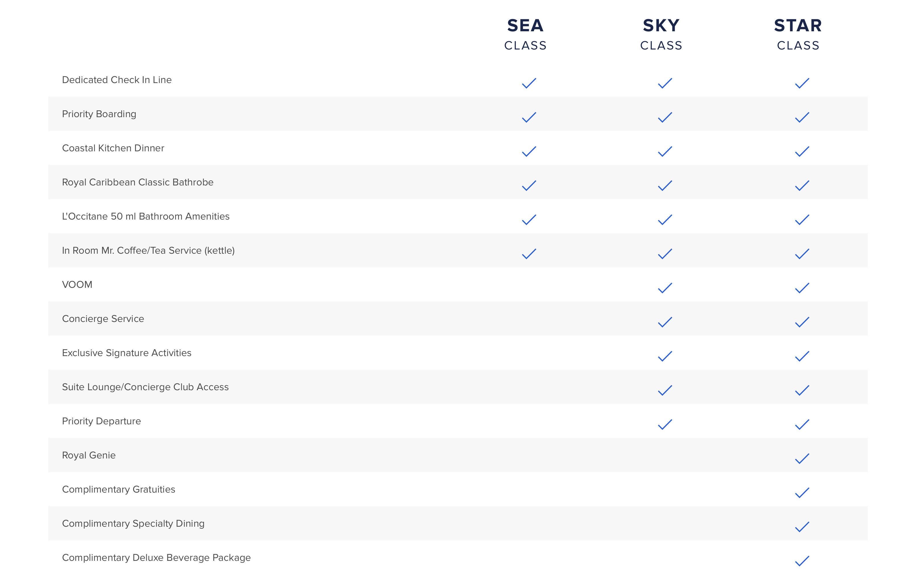Select the Royal Genie label
The width and height of the screenshot is (924, 587).
coord(89,456)
